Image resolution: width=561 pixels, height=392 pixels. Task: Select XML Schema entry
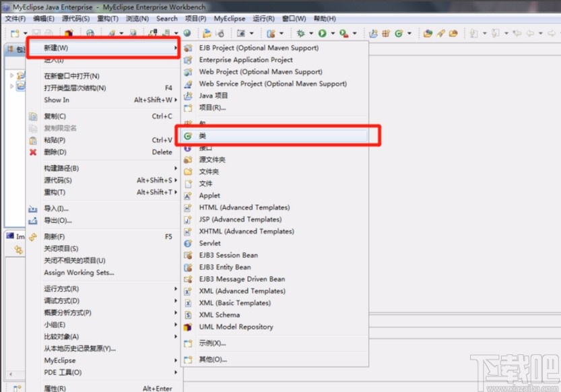click(274, 315)
